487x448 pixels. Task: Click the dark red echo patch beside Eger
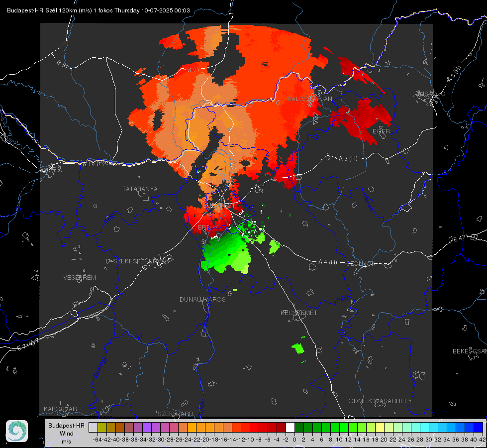(x=362, y=119)
